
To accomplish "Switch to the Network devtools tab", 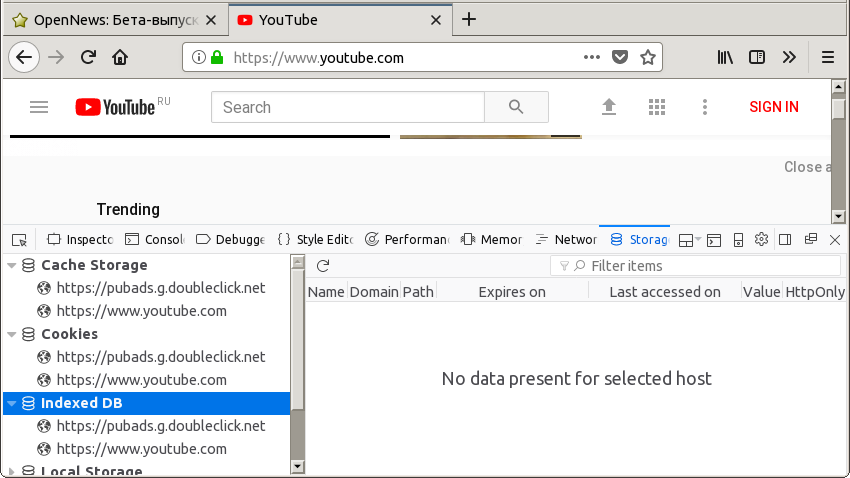I will pyautogui.click(x=567, y=239).
